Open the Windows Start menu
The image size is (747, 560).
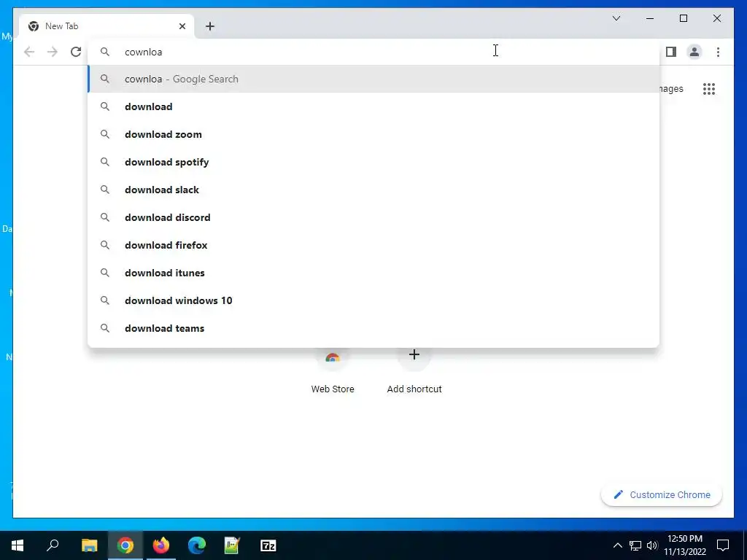pos(18,545)
